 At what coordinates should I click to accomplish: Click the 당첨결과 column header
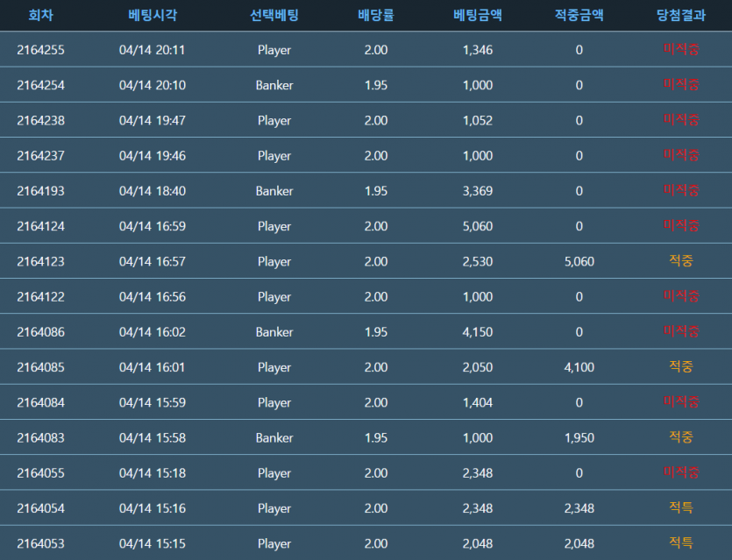tap(680, 15)
